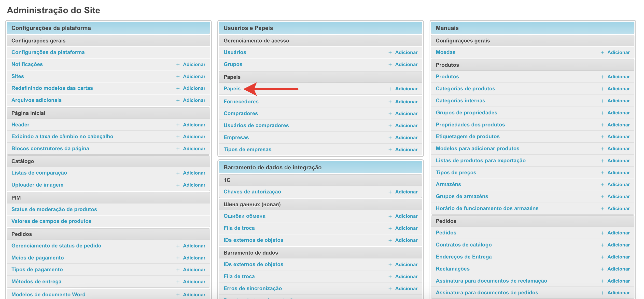Open Empresas list
This screenshot has width=644, height=299.
pyautogui.click(x=236, y=137)
